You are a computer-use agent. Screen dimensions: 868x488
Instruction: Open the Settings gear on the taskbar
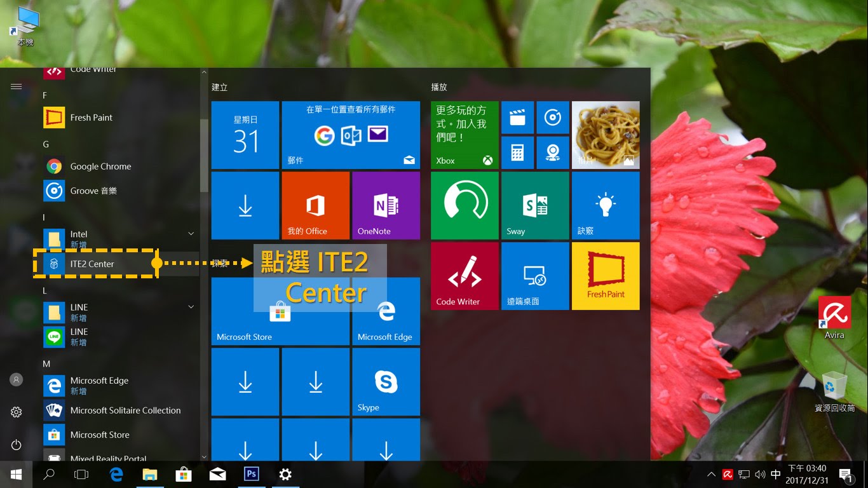pos(285,475)
